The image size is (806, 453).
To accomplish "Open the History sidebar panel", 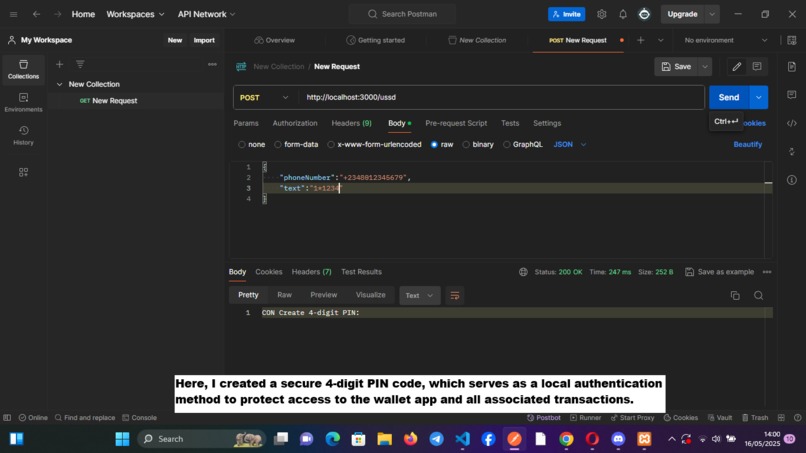I will pos(23,135).
